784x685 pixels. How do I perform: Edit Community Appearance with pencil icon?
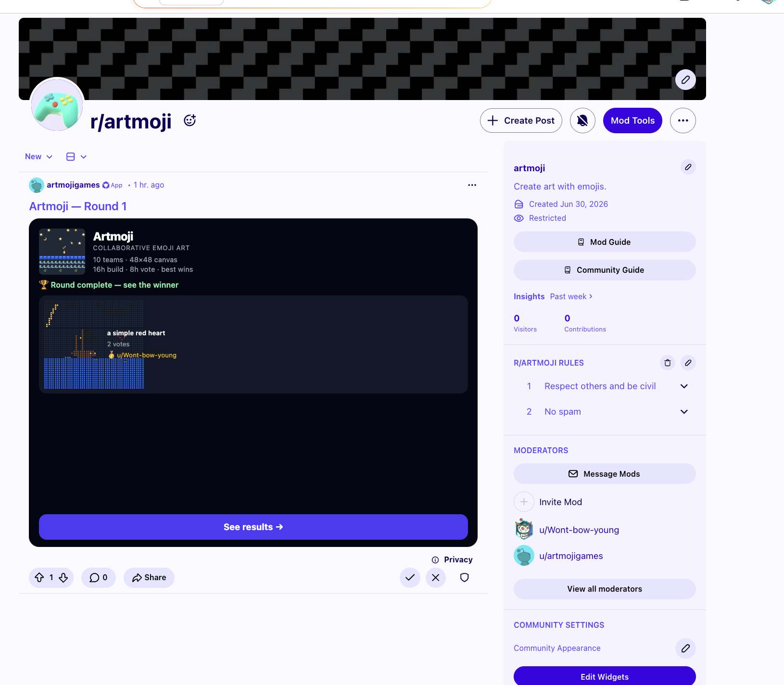coord(685,648)
